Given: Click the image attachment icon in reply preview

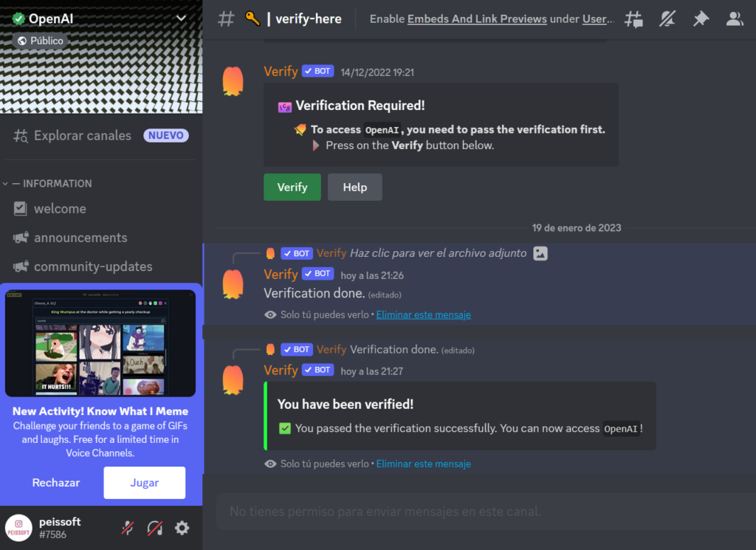Looking at the screenshot, I should pyautogui.click(x=540, y=253).
